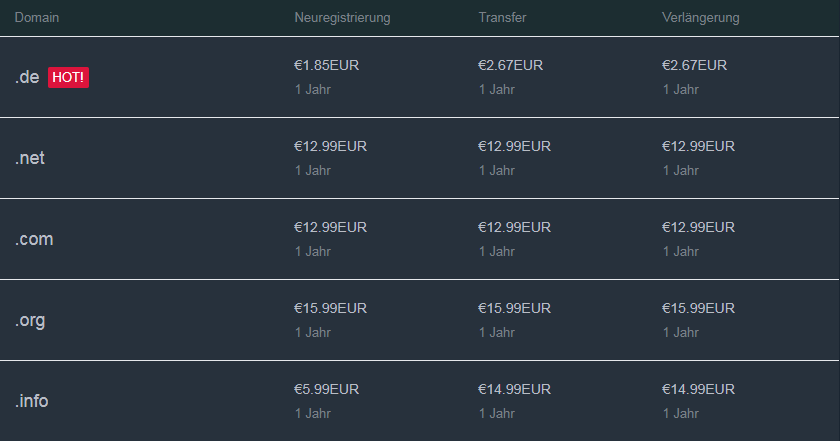Click .net renewal price €12.99EUR

698,146
